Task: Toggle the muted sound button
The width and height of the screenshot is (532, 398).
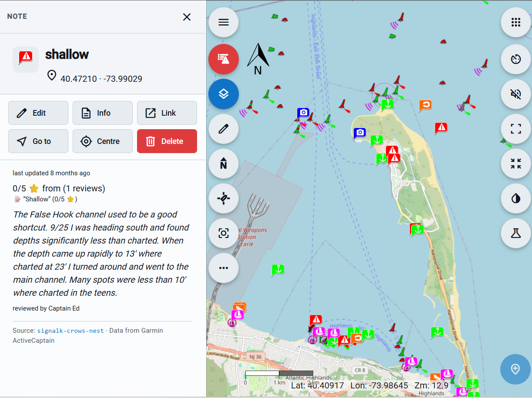Action: 516,94
